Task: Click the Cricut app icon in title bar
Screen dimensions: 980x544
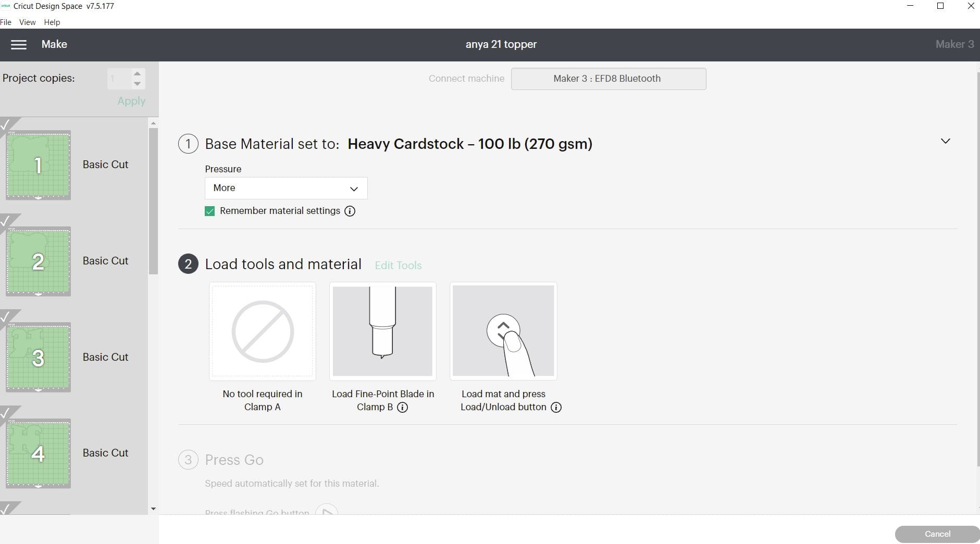Action: click(6, 6)
